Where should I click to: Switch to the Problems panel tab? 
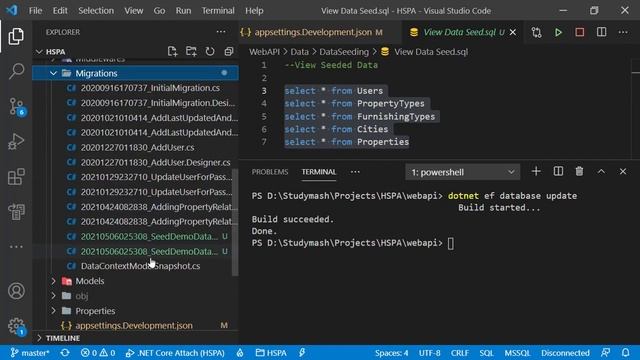coord(270,172)
